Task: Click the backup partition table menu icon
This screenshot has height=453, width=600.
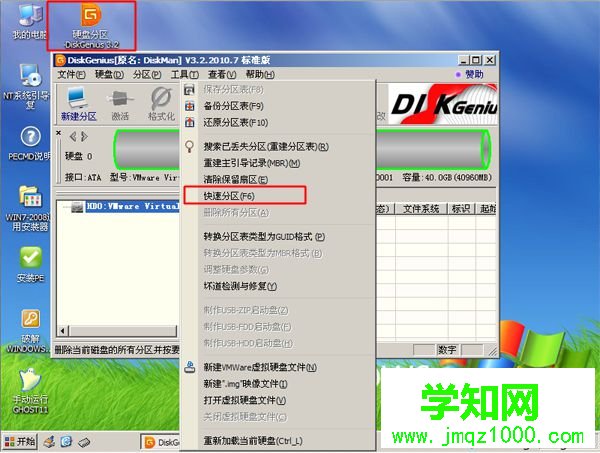Action: coord(190,106)
